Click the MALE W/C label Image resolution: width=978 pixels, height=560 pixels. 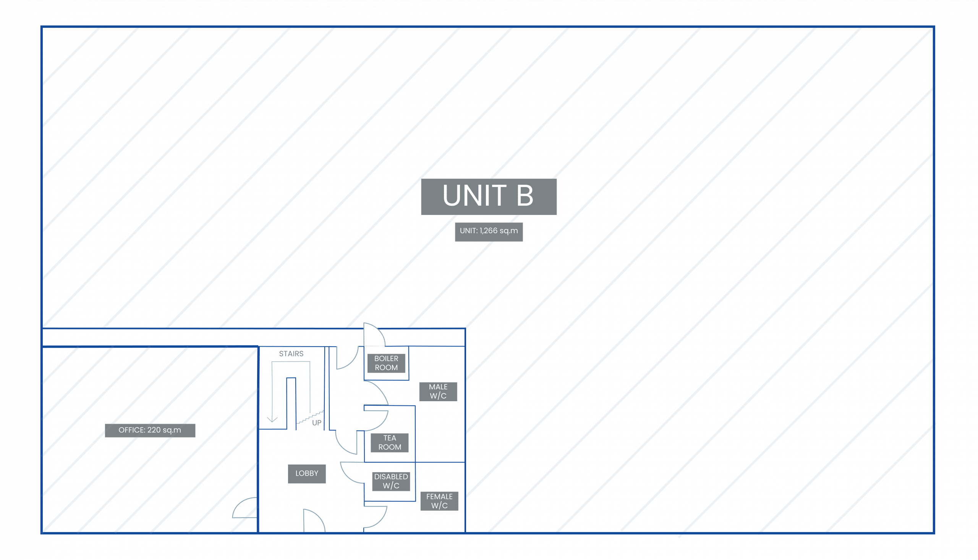[x=438, y=392]
